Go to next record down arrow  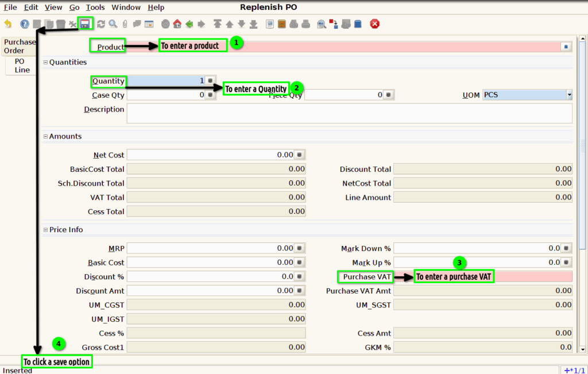(242, 24)
